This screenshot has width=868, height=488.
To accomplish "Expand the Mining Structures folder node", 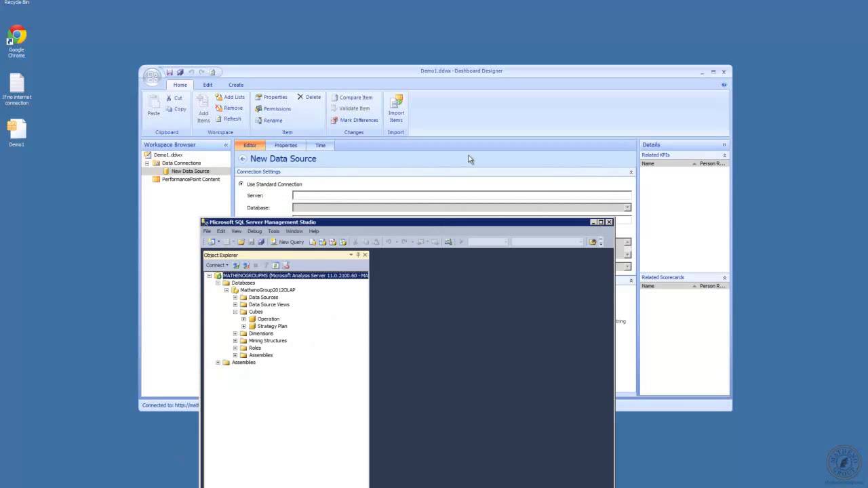I will pyautogui.click(x=235, y=341).
